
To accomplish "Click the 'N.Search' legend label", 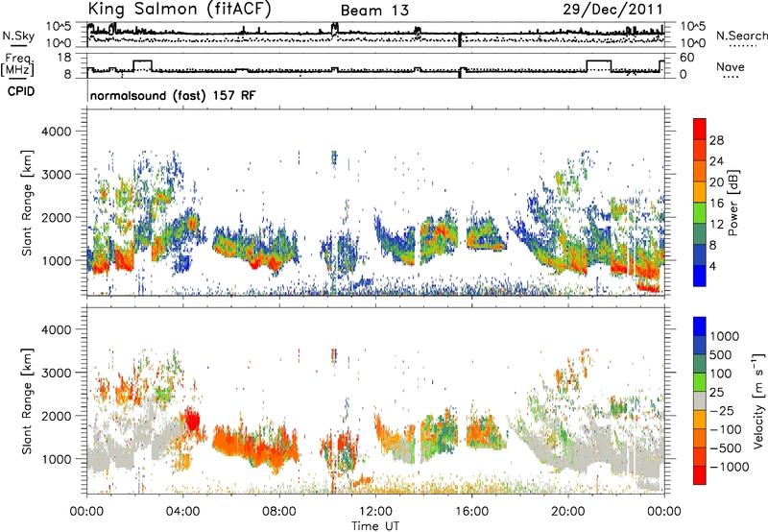I will tap(741, 36).
